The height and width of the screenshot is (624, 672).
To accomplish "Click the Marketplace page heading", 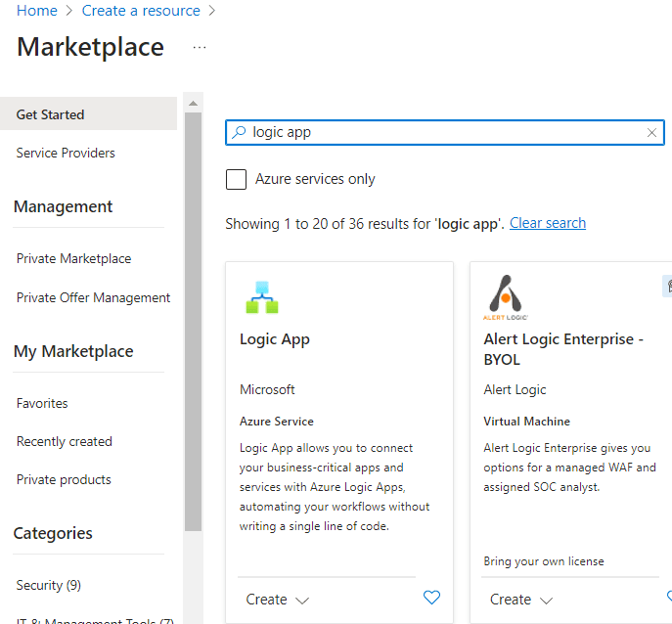I will (90, 47).
